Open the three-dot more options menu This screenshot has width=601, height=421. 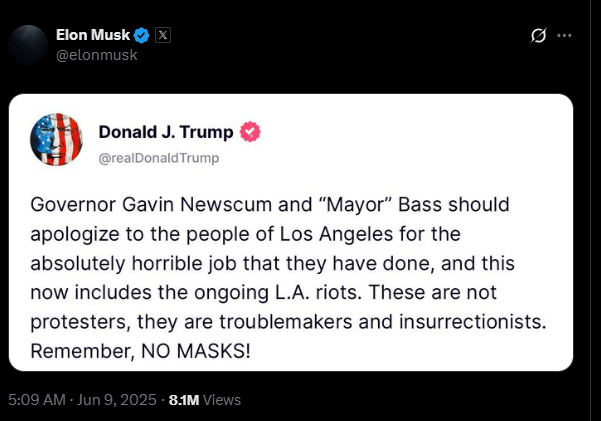(x=565, y=36)
